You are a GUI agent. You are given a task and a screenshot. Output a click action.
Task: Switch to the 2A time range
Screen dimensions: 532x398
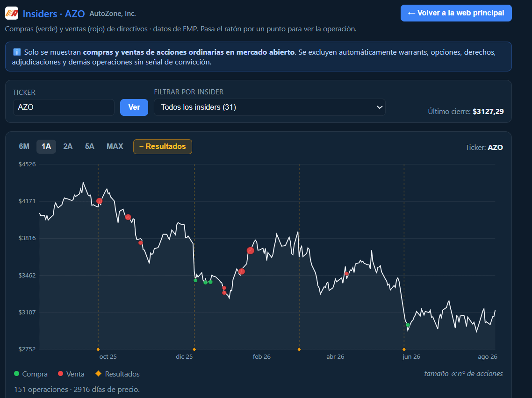click(x=68, y=147)
